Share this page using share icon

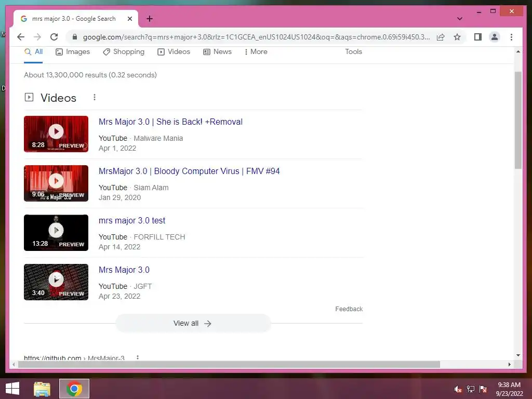point(441,37)
